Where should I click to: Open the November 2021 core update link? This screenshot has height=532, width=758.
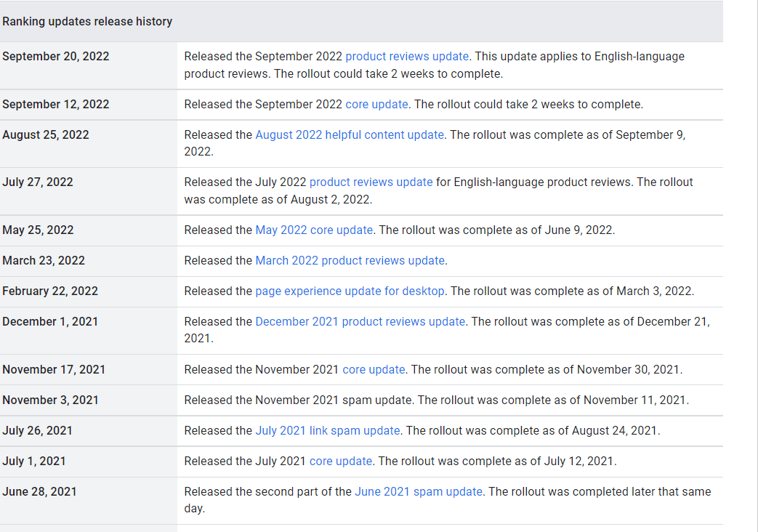pyautogui.click(x=374, y=370)
